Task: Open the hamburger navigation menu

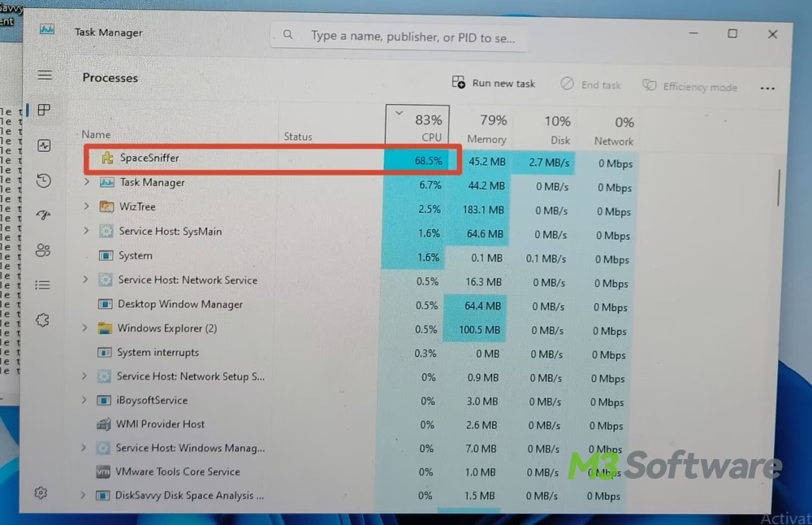Action: point(45,75)
